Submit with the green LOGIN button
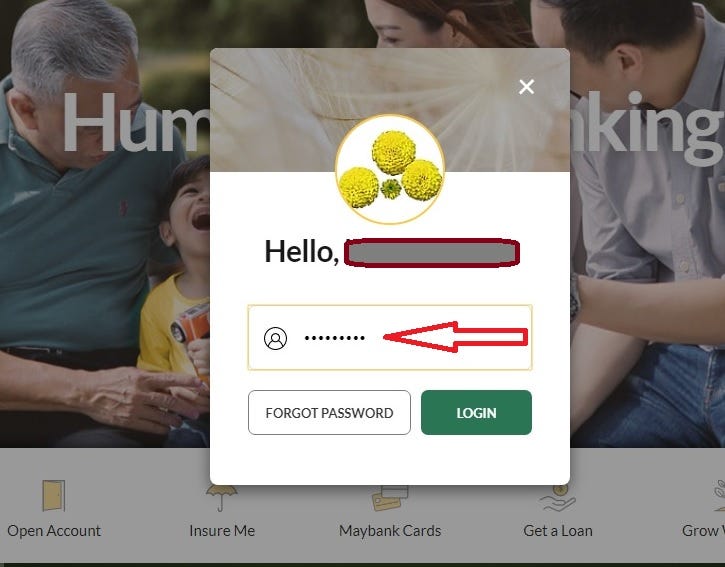The image size is (725, 567). pos(476,413)
